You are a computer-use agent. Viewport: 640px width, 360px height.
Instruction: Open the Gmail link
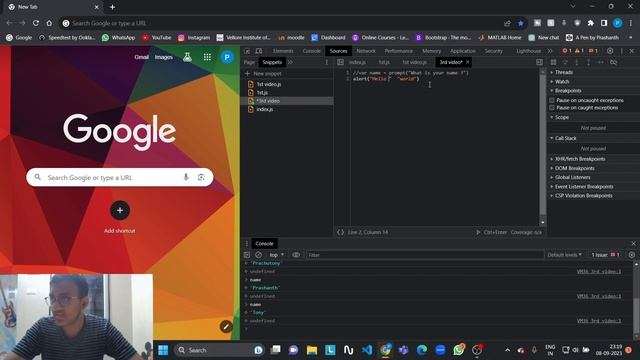[x=142, y=57]
